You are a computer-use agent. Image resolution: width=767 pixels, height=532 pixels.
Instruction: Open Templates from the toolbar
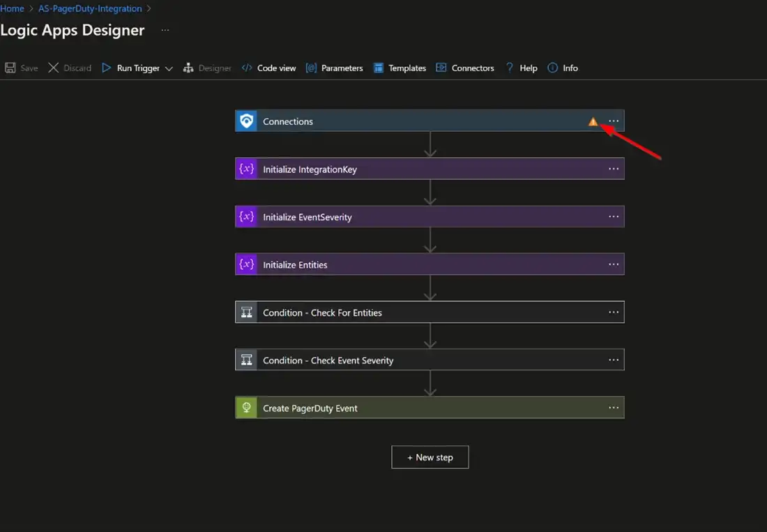pyautogui.click(x=400, y=68)
